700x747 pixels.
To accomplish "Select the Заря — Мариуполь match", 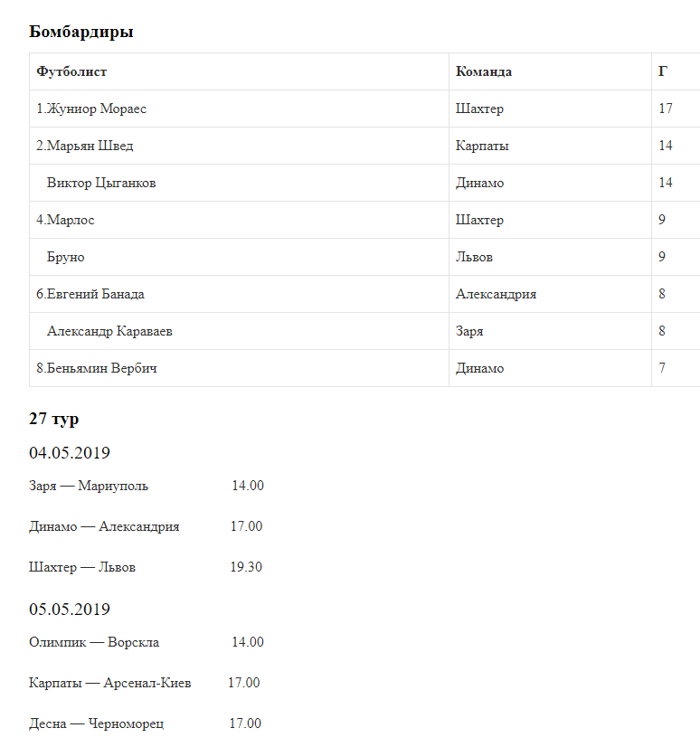I will point(89,486).
